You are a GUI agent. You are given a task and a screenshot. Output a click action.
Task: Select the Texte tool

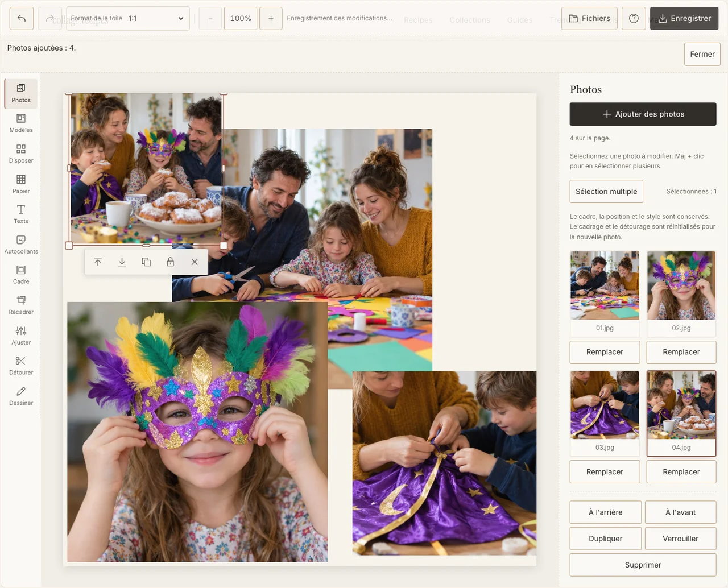point(21,215)
